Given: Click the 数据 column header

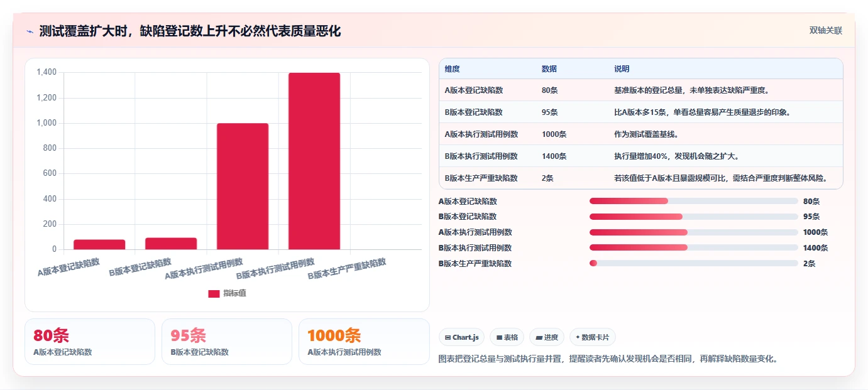Looking at the screenshot, I should (549, 69).
